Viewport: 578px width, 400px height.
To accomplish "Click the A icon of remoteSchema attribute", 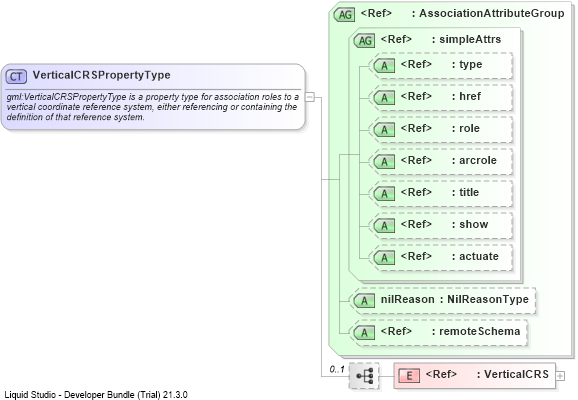I will click(x=364, y=333).
